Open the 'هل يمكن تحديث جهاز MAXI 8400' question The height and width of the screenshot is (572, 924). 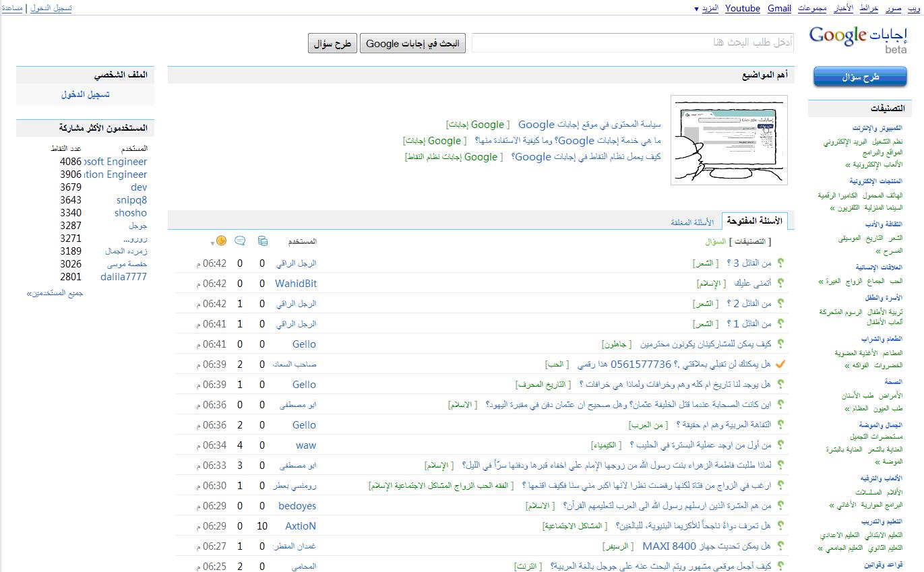(706, 546)
